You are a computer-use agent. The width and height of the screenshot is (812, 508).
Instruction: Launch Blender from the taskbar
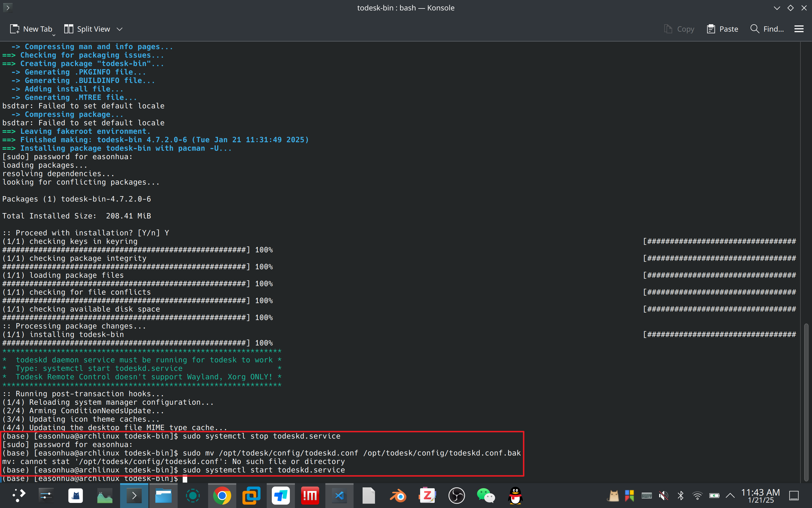pyautogui.click(x=398, y=496)
